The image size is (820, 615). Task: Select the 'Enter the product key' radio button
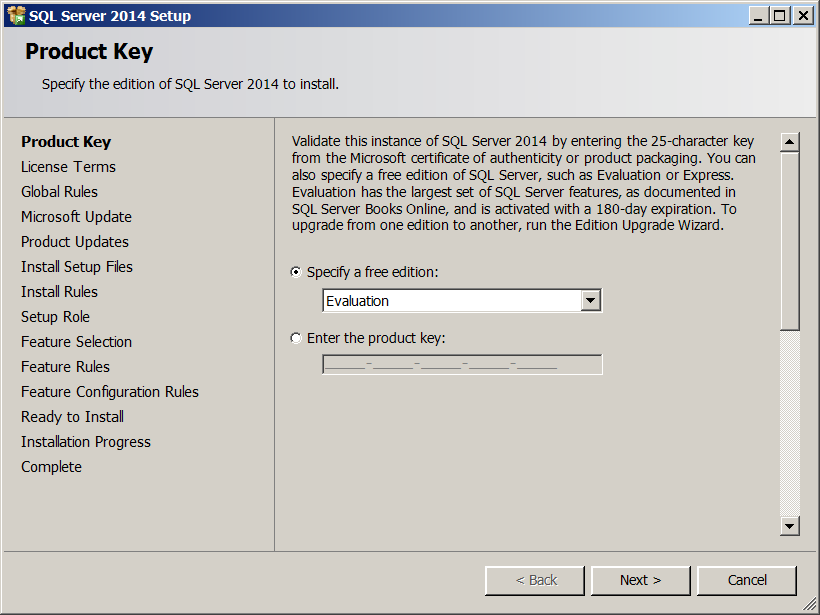[296, 338]
